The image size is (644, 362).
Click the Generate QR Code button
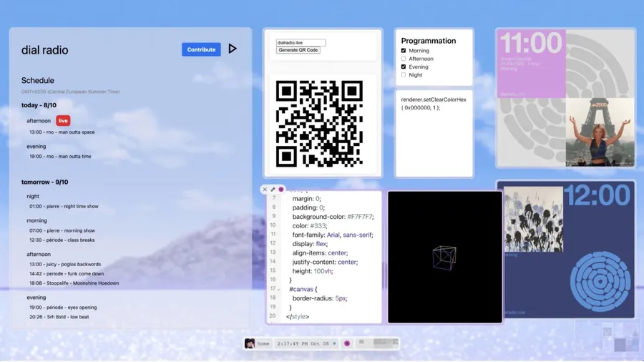click(x=298, y=50)
